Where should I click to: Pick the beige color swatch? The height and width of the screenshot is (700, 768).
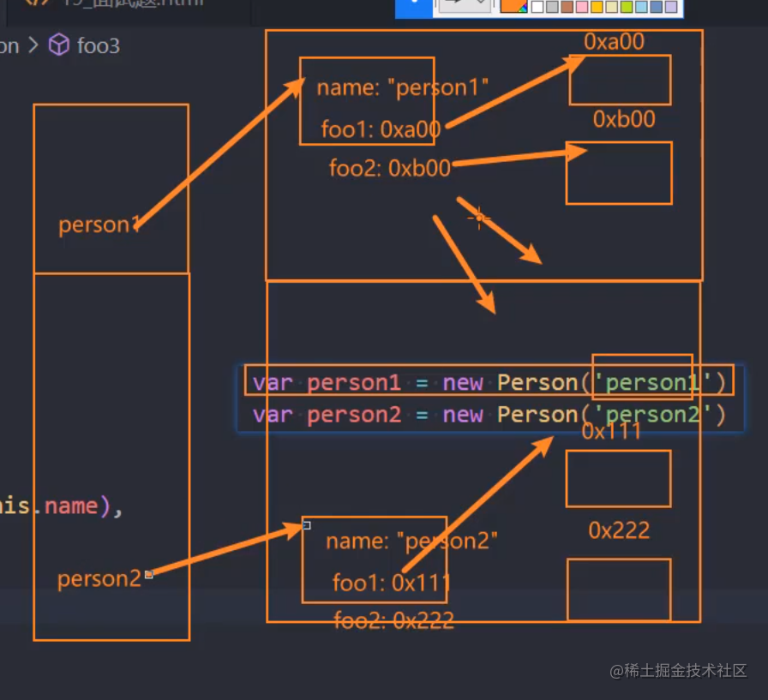[x=612, y=6]
